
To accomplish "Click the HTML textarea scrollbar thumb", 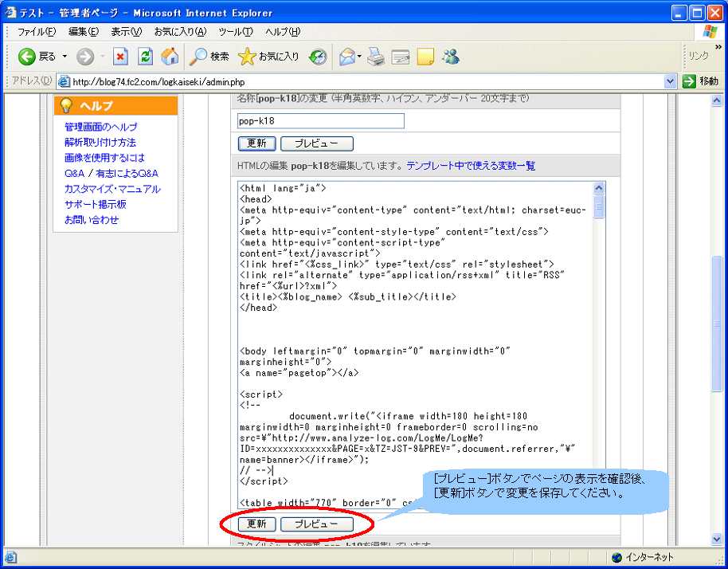I will [x=599, y=206].
